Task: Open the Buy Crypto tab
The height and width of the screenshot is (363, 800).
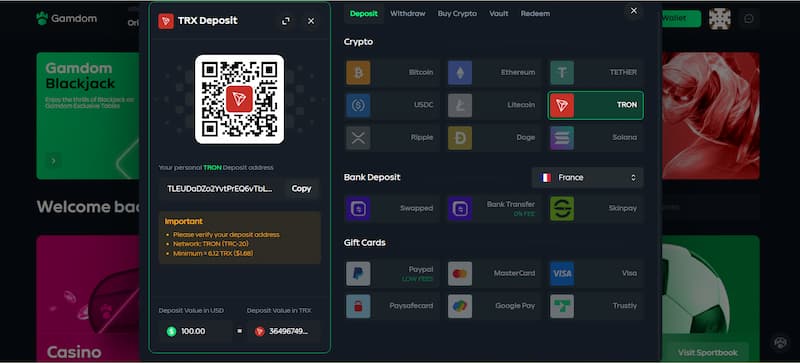Action: point(457,14)
